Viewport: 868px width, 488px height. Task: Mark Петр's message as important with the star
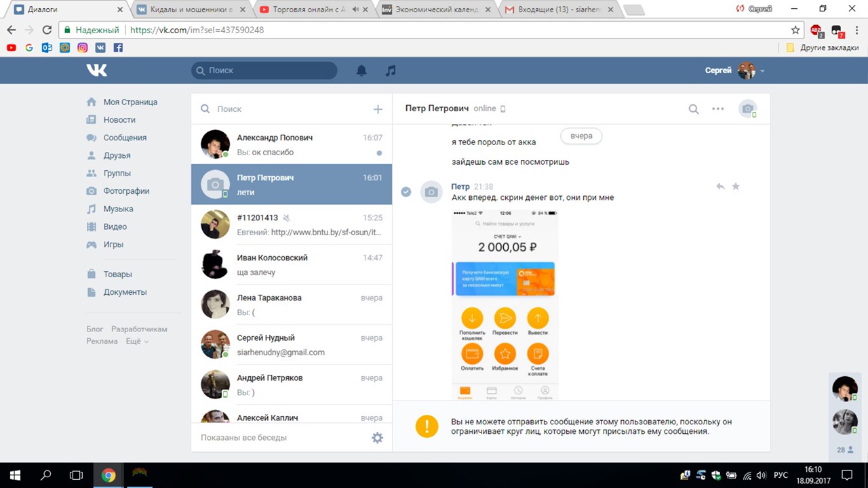click(736, 186)
